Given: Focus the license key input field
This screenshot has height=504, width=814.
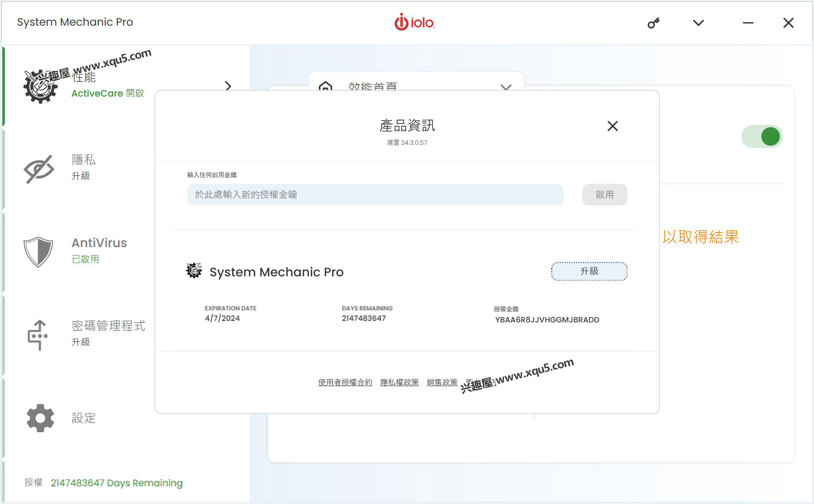Looking at the screenshot, I should [375, 194].
